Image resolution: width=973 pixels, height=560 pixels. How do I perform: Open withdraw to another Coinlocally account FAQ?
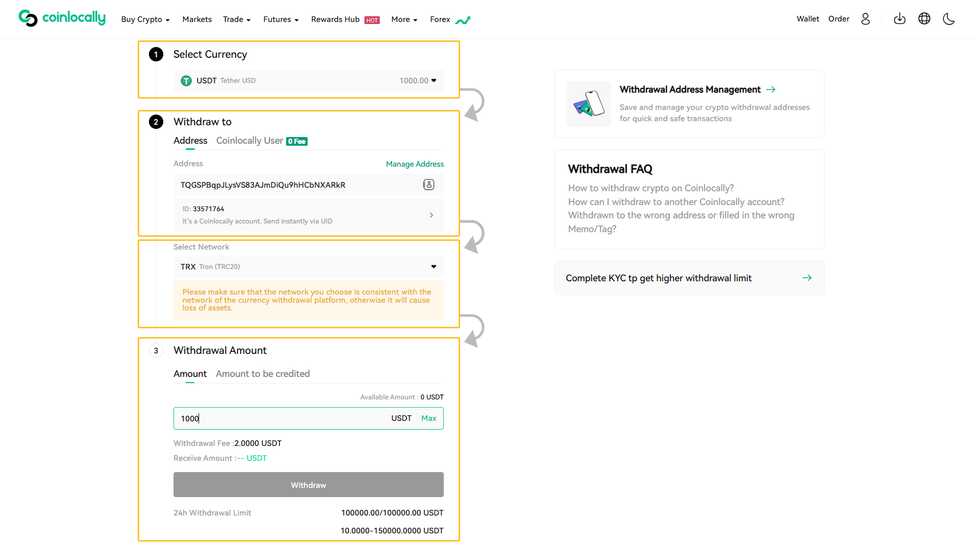point(676,202)
